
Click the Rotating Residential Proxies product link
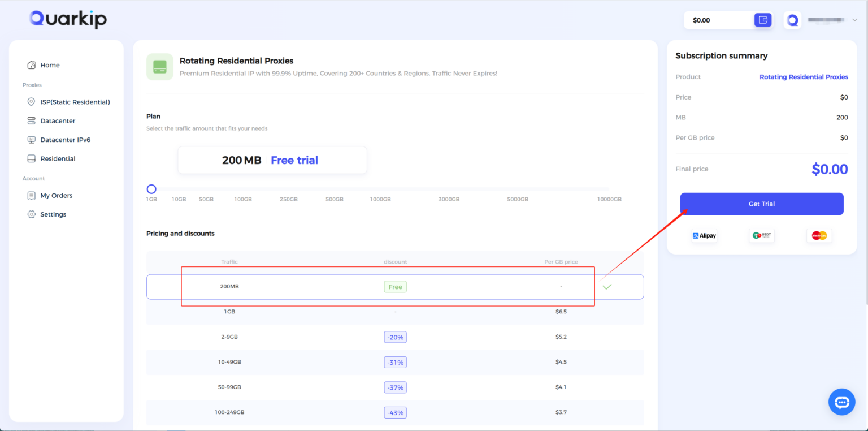(803, 77)
